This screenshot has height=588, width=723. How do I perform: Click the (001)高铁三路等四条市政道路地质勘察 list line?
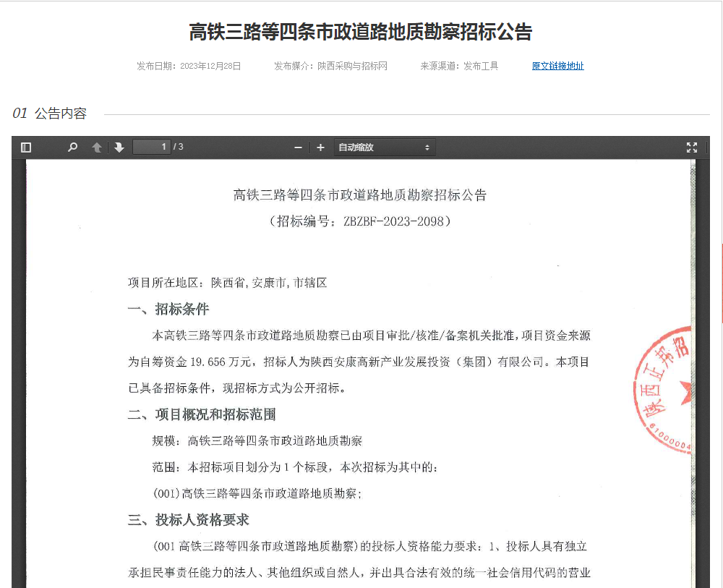tap(257, 493)
